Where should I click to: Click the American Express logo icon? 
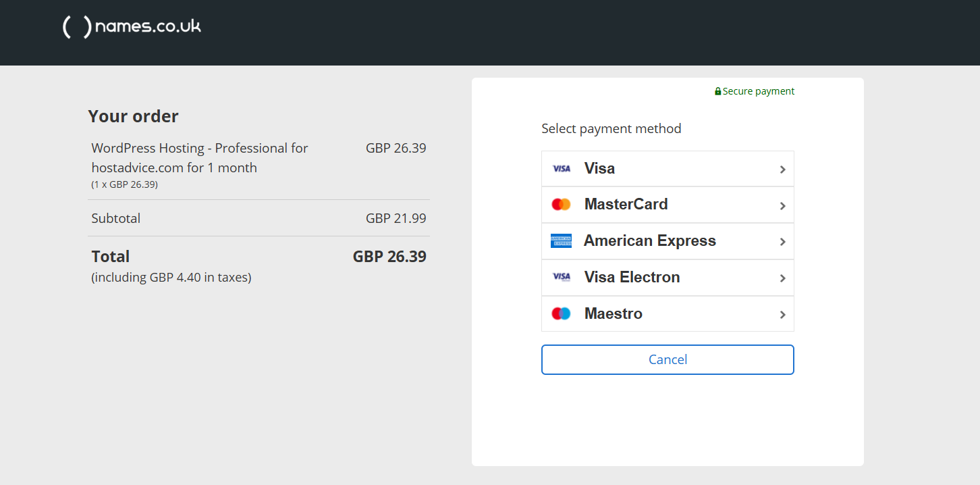[x=561, y=241]
